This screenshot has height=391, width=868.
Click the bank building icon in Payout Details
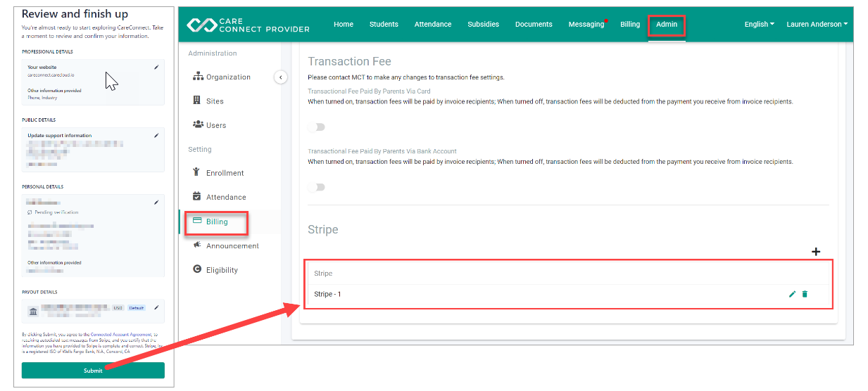33,310
